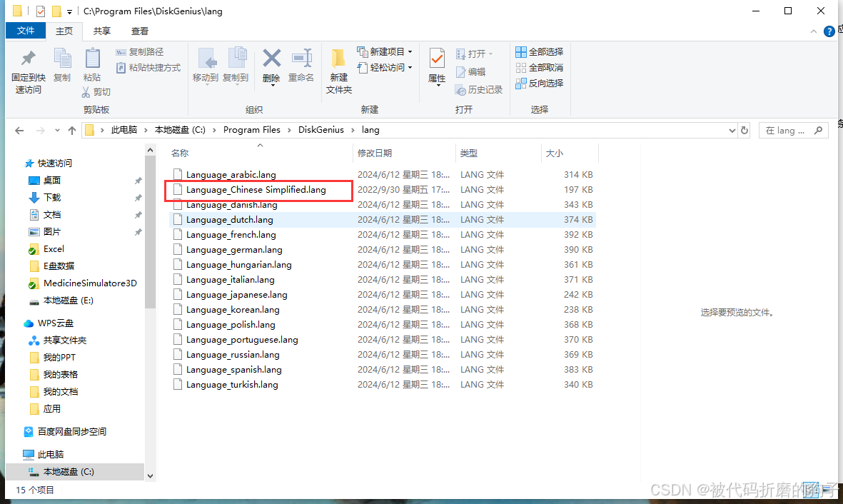Image resolution: width=843 pixels, height=504 pixels.
Task: Select 此电脑 in navigation pane
Action: tap(51, 455)
